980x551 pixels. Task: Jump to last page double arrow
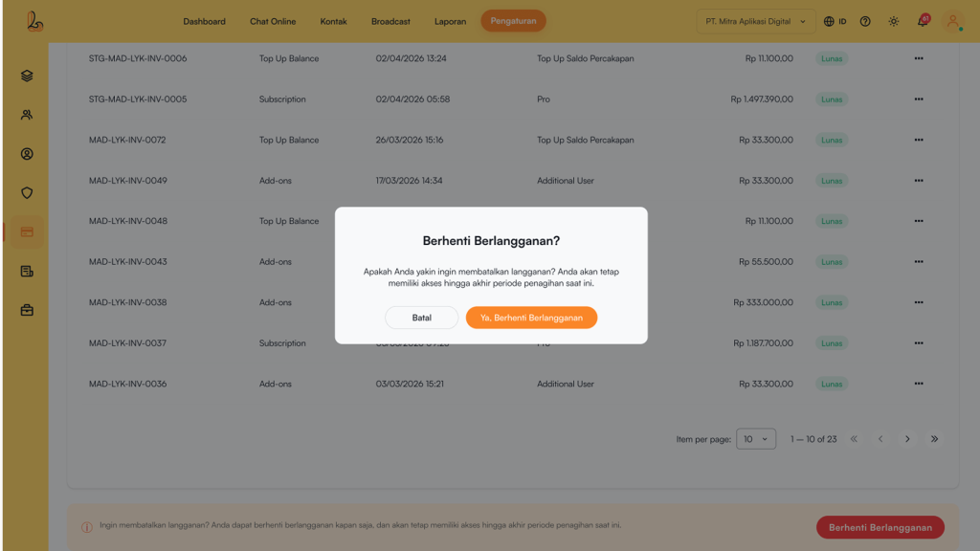point(934,439)
